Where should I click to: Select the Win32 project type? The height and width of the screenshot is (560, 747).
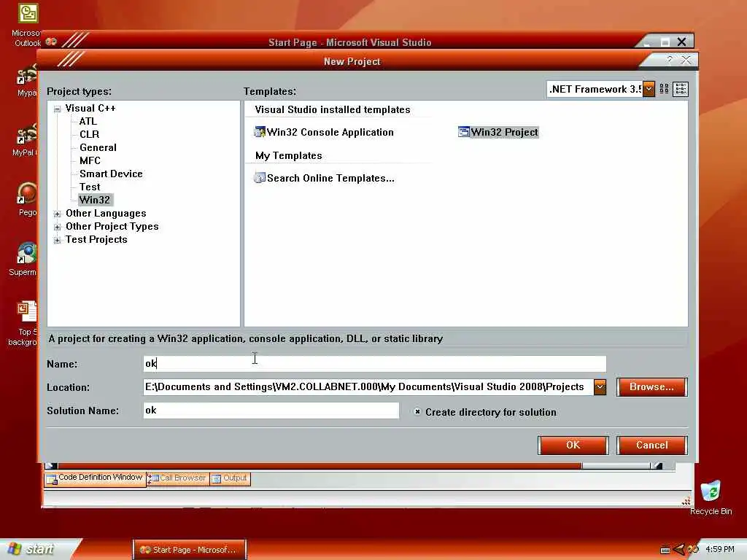pyautogui.click(x=95, y=200)
